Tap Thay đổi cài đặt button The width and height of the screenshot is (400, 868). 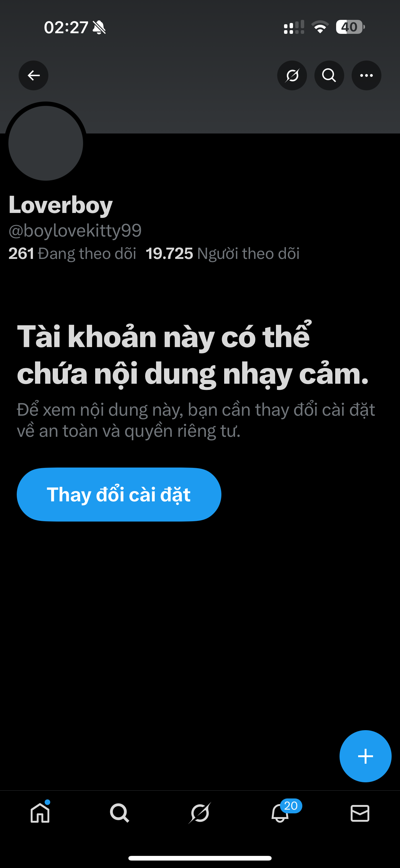click(119, 494)
